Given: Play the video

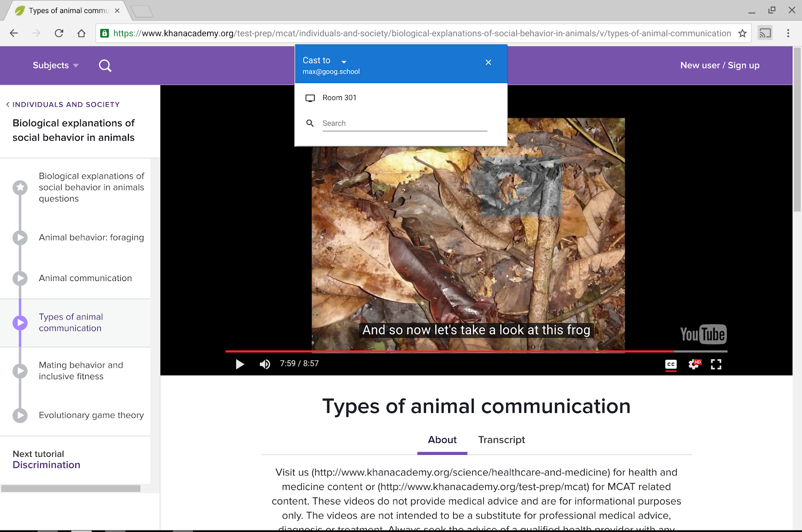Looking at the screenshot, I should pos(240,364).
